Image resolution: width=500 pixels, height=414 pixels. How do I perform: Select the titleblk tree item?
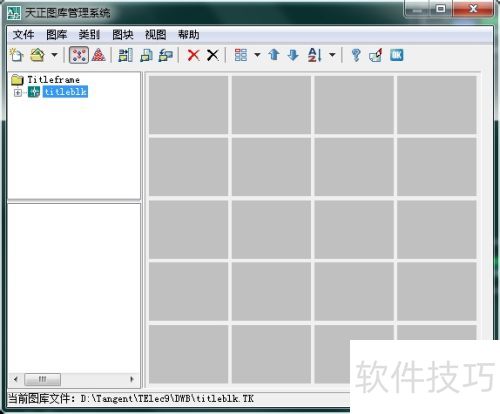tap(65, 92)
